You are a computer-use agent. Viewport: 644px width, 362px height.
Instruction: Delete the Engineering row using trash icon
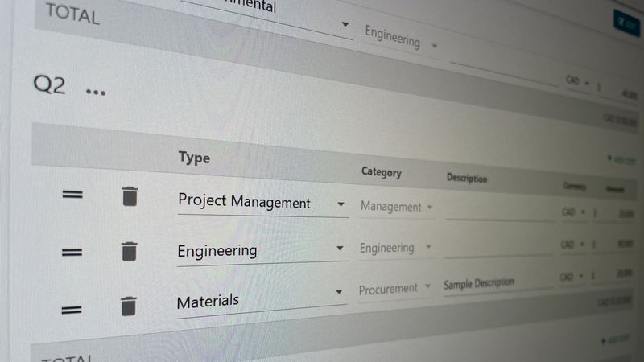click(x=130, y=251)
